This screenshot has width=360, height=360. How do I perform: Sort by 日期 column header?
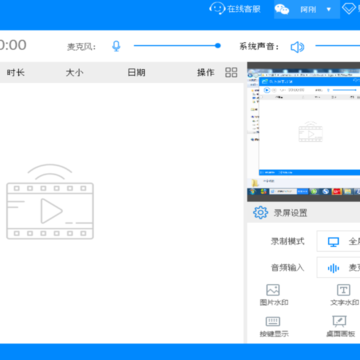(x=136, y=72)
